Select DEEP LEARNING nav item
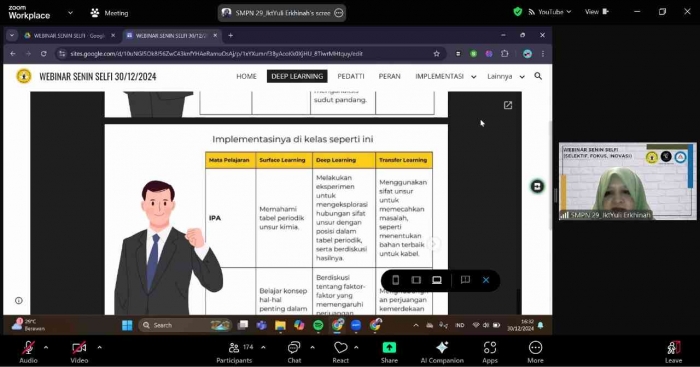Screen dimensions: 700x367 click(297, 76)
